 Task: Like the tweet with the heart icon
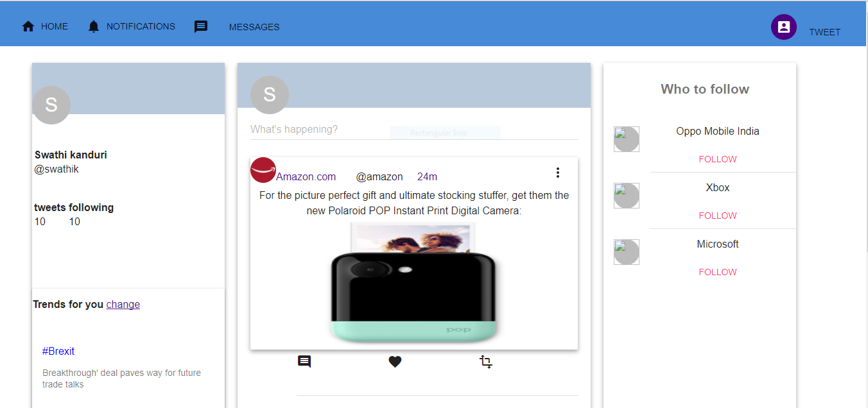coord(395,362)
